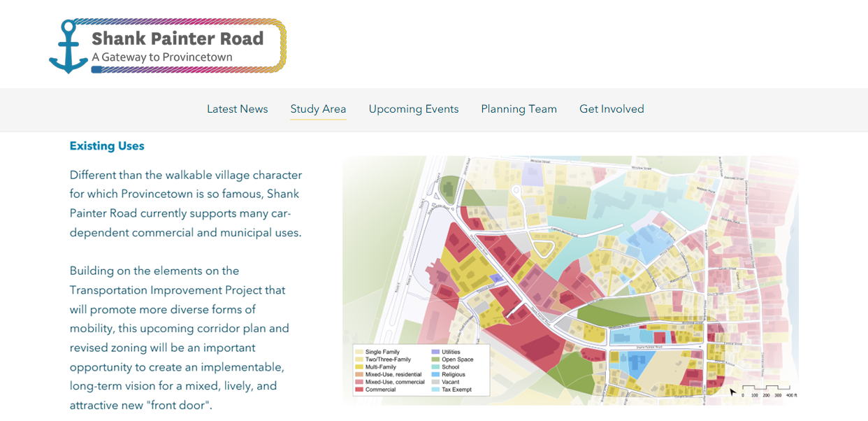The image size is (868, 421).
Task: Click the north arrow on the map
Action: 732,392
